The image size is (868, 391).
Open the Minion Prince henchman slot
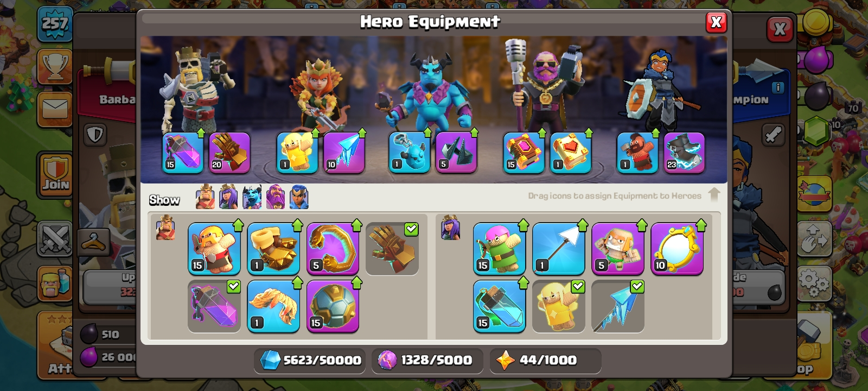[410, 153]
